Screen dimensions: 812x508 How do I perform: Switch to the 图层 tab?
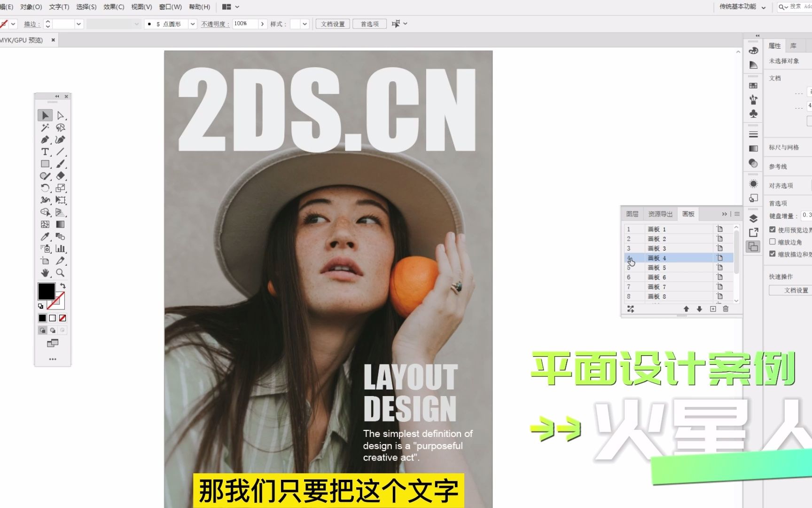pos(632,214)
